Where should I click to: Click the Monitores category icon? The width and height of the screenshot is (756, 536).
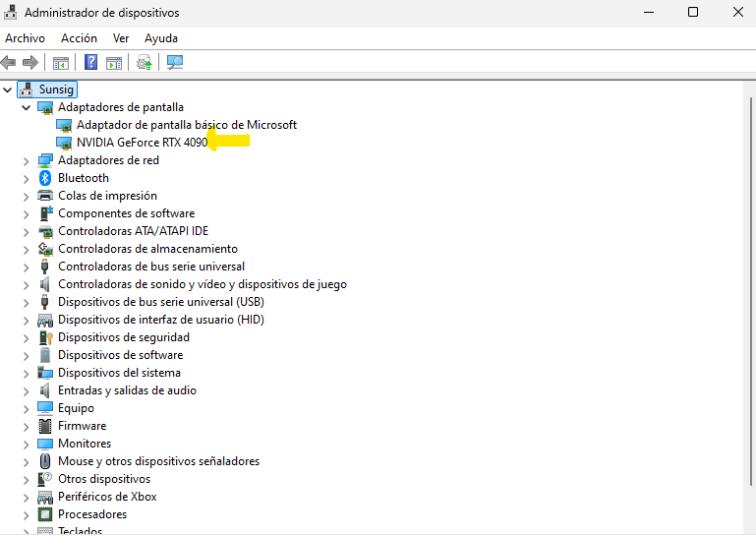click(x=45, y=444)
